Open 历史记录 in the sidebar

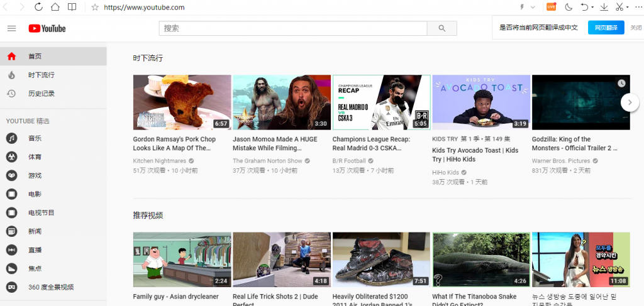pos(53,94)
